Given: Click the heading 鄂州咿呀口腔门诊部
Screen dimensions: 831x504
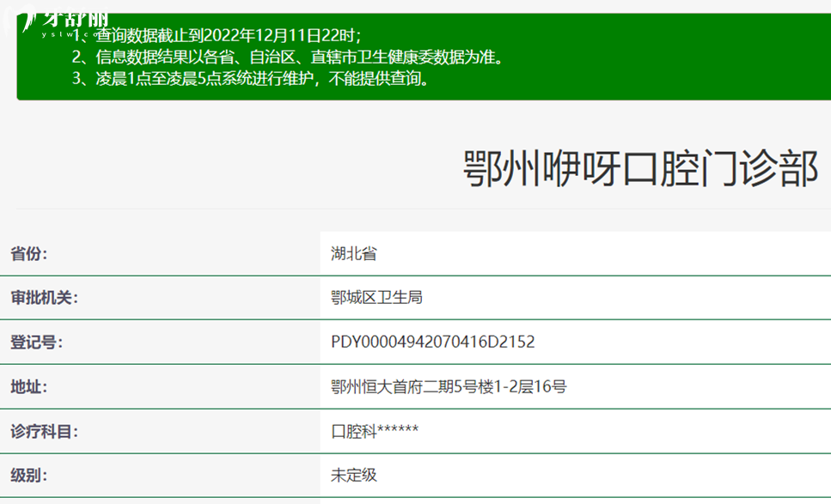Looking at the screenshot, I should coord(641,168).
